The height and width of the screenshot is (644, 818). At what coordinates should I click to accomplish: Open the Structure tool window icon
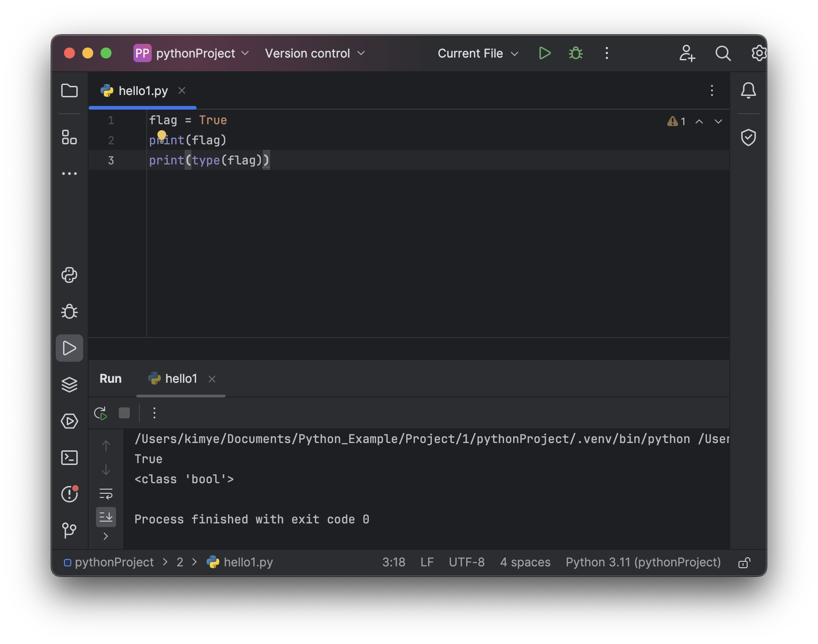coord(69,137)
